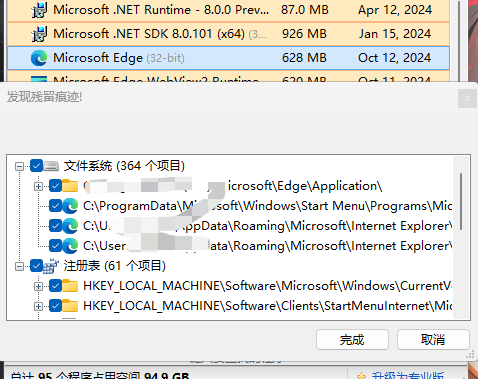The height and width of the screenshot is (379, 478).
Task: Click folder icon of Edge\Application path
Action: (70, 186)
